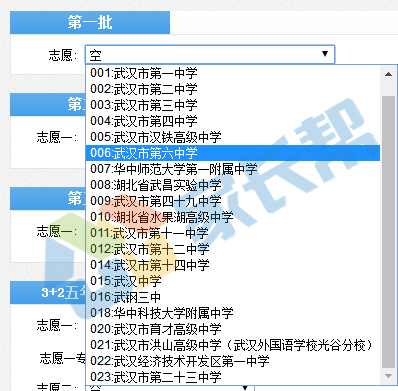Select 021:武汉市洪山高级中学 option
Viewport: 398px width, 391px height.
tap(233, 345)
